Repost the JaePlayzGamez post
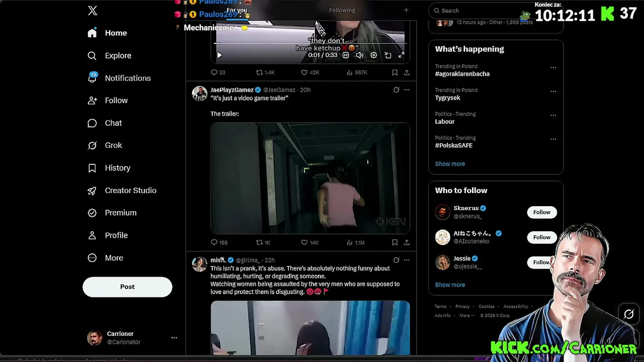Image resolution: width=644 pixels, height=362 pixels. click(263, 242)
